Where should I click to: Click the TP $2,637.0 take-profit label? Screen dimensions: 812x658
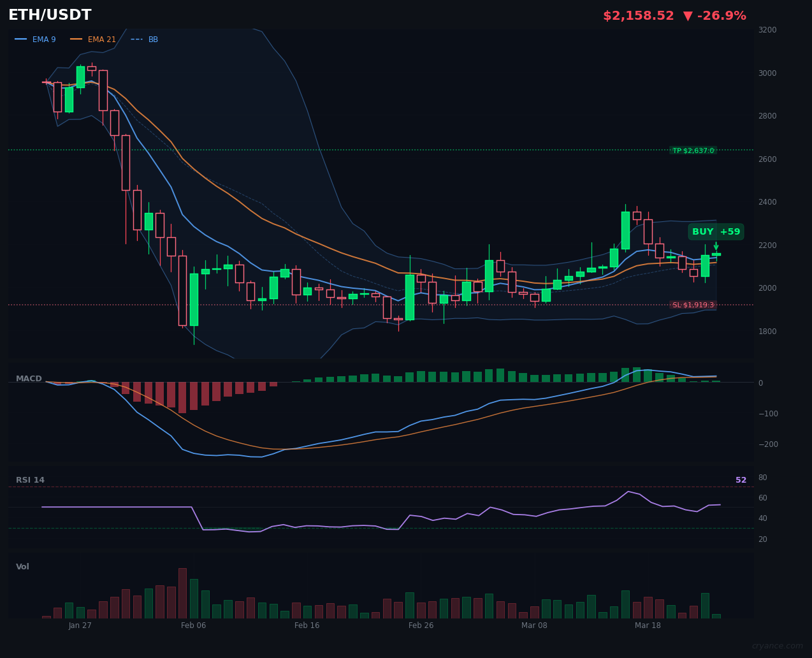click(x=694, y=150)
